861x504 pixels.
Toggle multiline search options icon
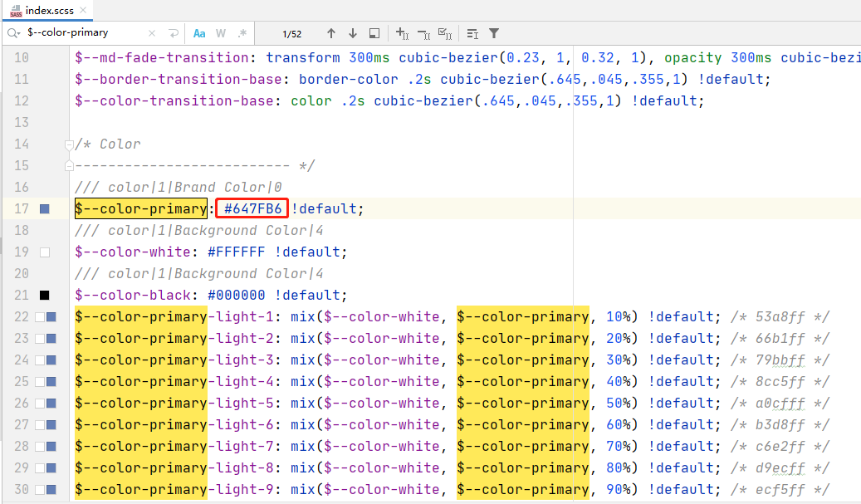tap(472, 34)
